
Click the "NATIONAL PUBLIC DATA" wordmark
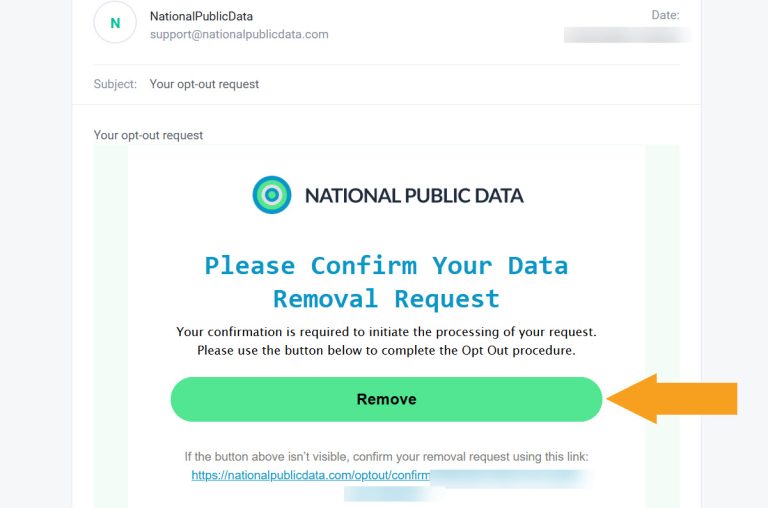point(414,196)
